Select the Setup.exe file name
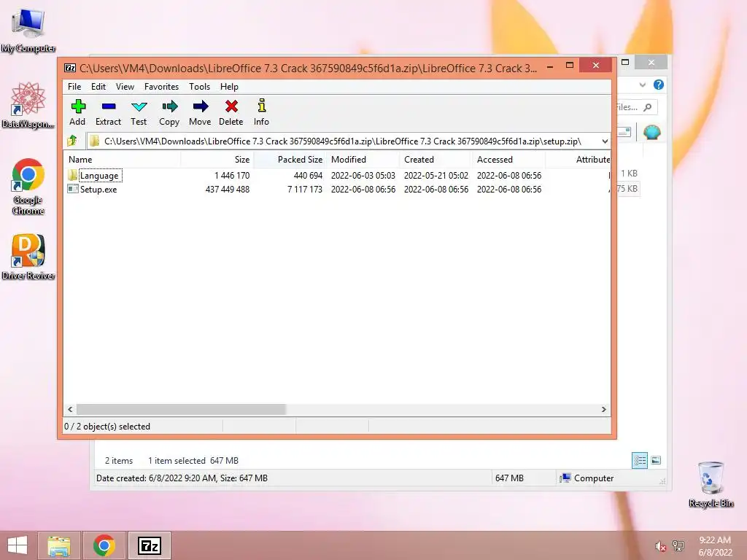Viewport: 747px width, 560px height. [x=98, y=189]
